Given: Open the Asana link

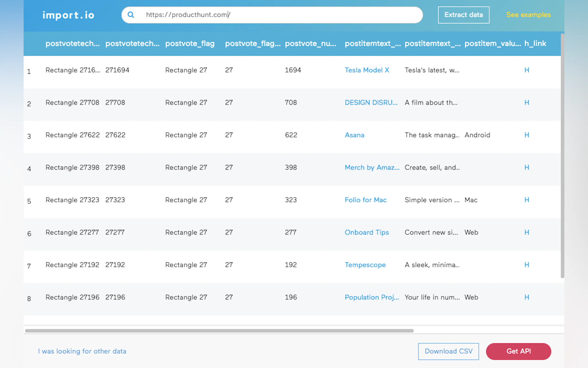Looking at the screenshot, I should coord(354,135).
